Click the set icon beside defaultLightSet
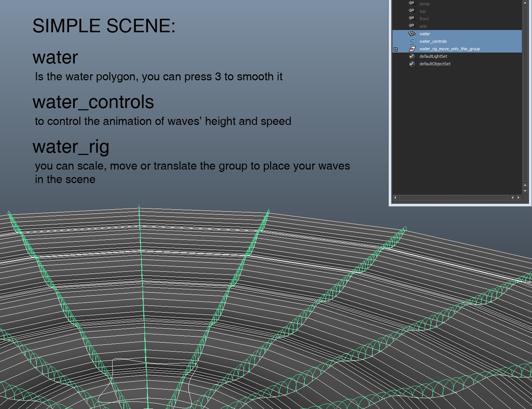532x409 pixels. [x=411, y=56]
